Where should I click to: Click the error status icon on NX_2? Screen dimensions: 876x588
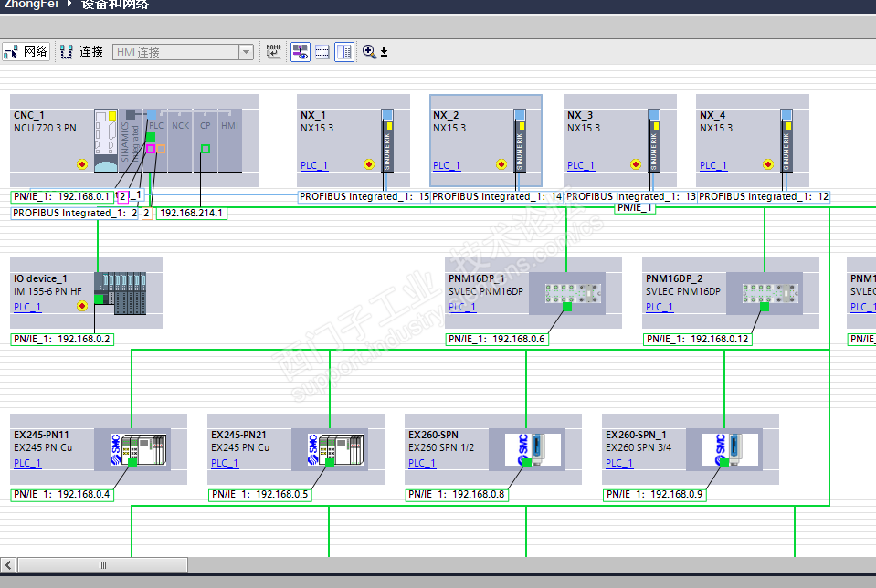point(501,164)
